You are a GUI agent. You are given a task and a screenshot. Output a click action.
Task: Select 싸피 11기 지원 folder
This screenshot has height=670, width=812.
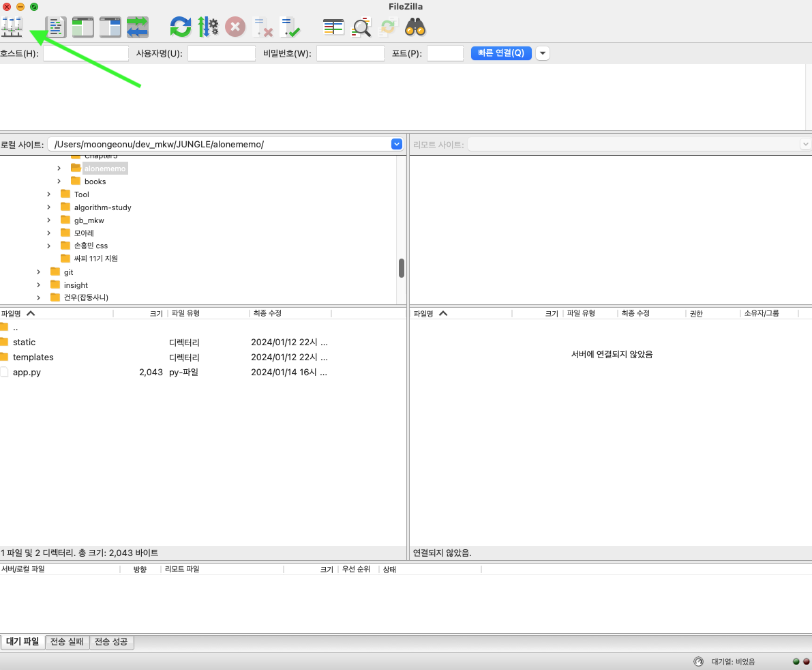point(96,259)
